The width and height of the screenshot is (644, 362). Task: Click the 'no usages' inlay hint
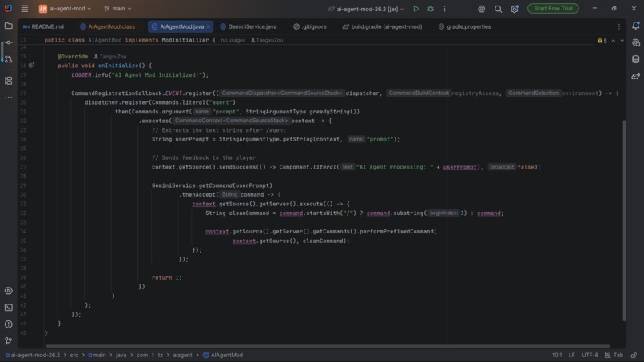[233, 40]
